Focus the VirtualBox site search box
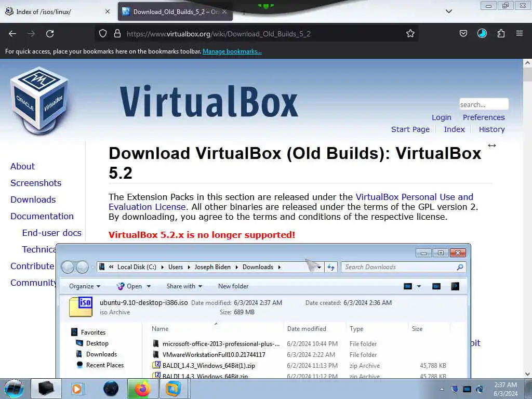This screenshot has width=532, height=399. [x=484, y=104]
